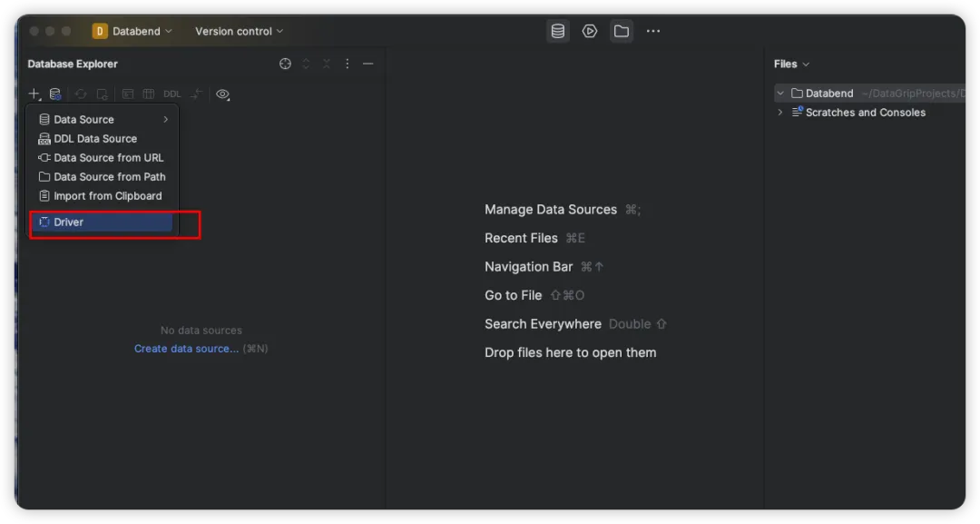This screenshot has width=980, height=524.
Task: Click the DDL toolbar icon
Action: click(x=171, y=94)
